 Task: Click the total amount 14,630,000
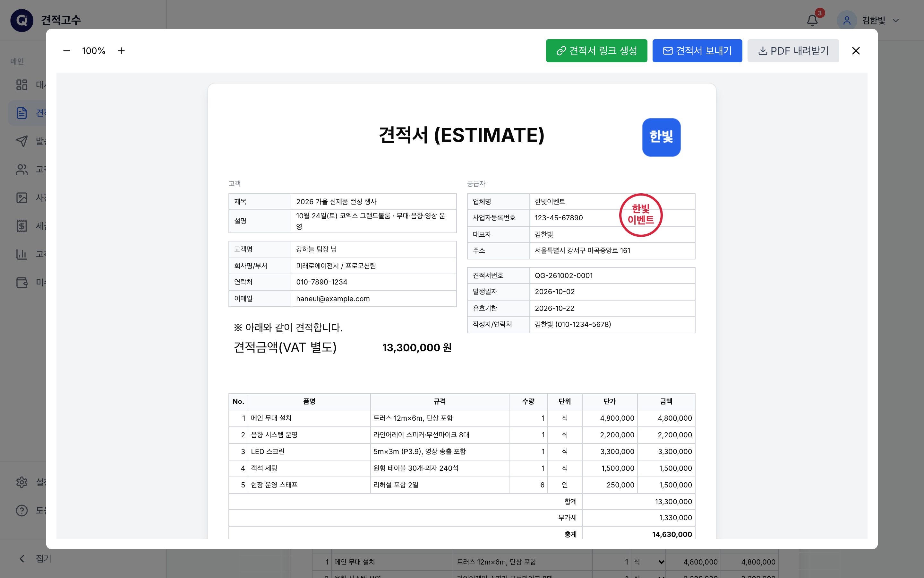(x=672, y=534)
